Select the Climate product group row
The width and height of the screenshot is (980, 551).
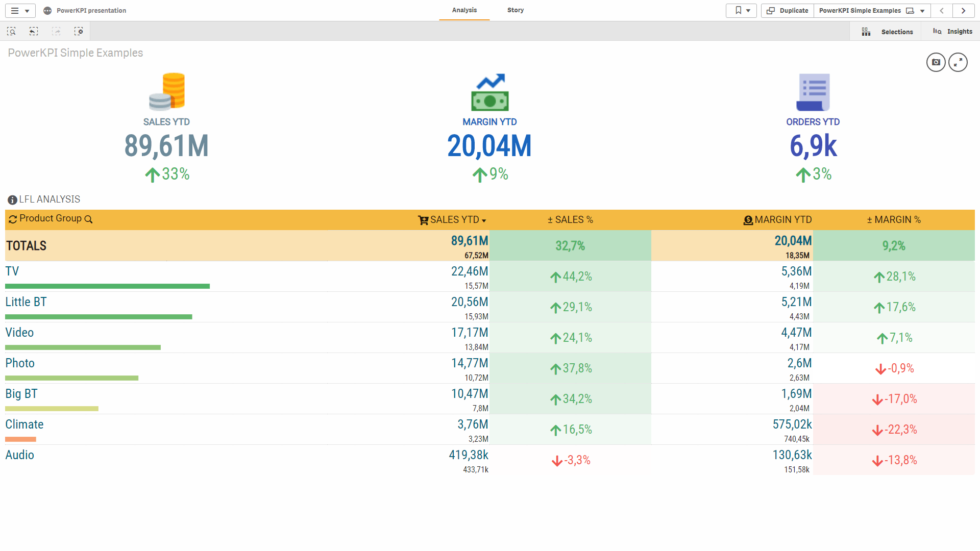point(24,424)
